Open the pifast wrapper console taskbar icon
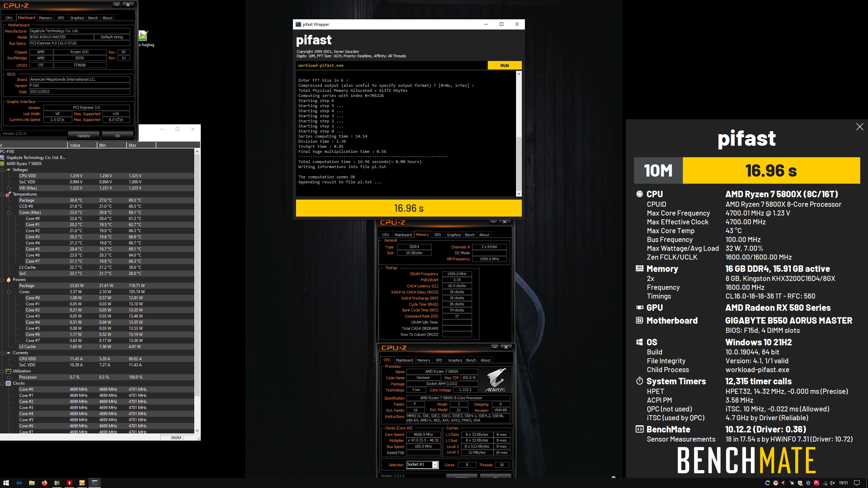The image size is (868, 488). pos(94,483)
